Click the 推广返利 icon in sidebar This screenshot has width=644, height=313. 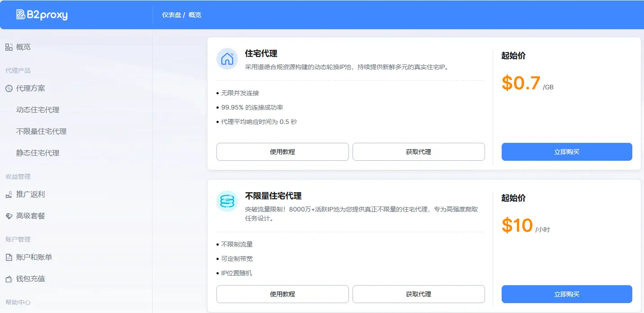click(x=9, y=194)
